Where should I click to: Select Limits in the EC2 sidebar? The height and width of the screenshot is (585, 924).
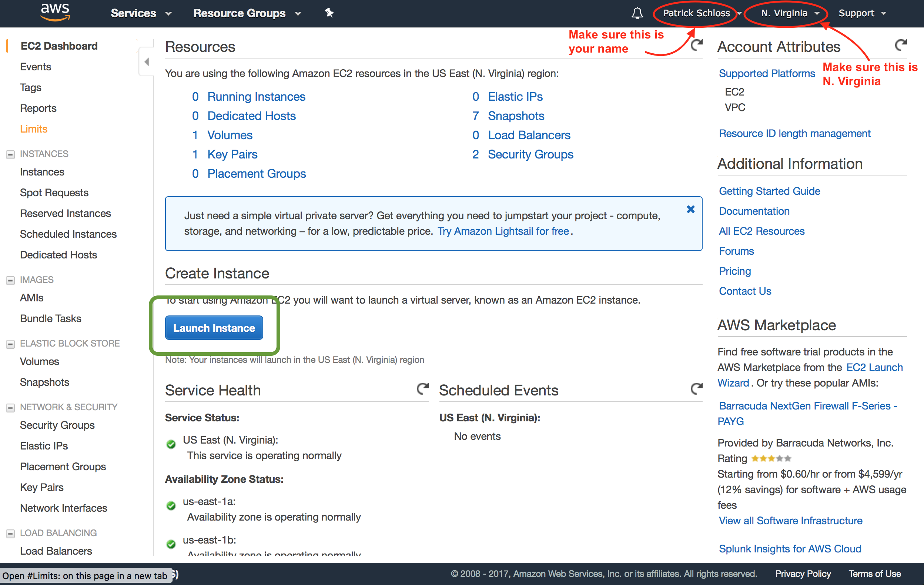tap(34, 128)
